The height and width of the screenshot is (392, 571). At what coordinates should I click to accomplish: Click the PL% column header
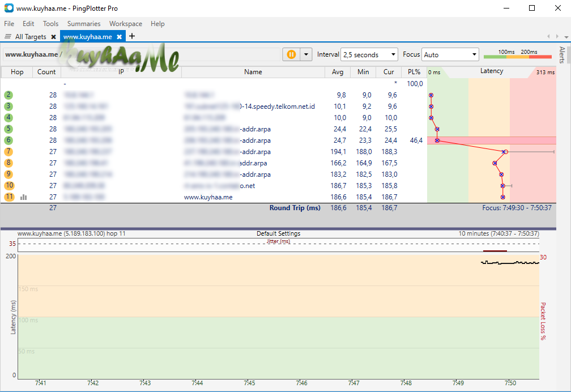click(414, 72)
